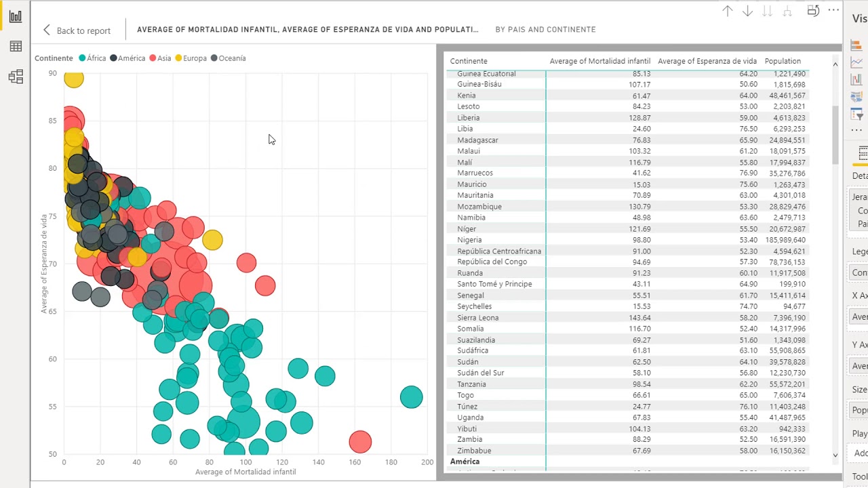Select América legend entry
The image size is (868, 488).
127,58
